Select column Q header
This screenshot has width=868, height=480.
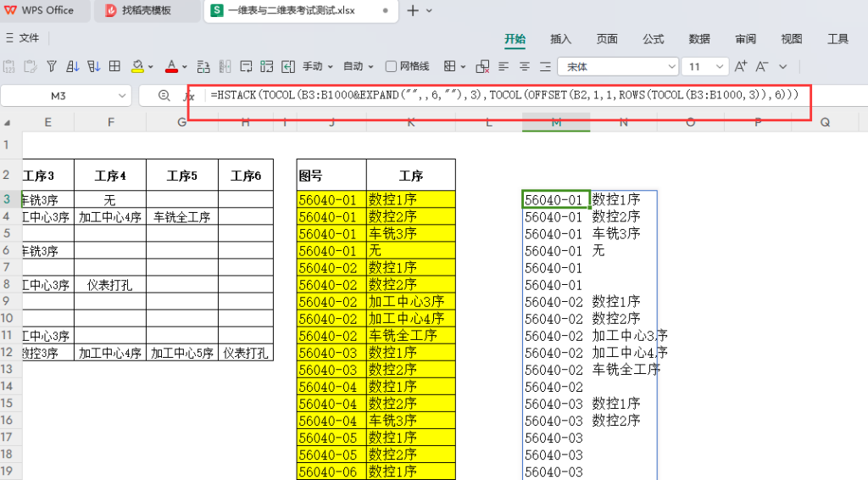click(x=825, y=122)
